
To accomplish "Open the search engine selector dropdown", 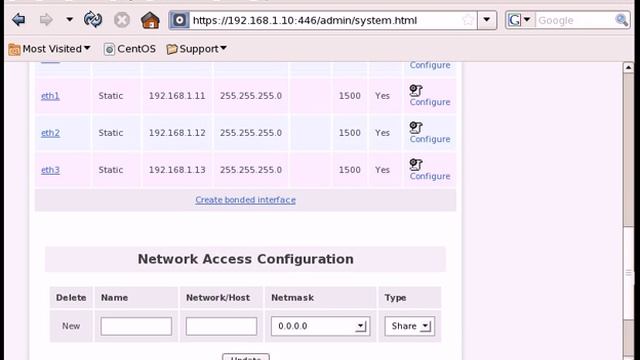I will 519,20.
